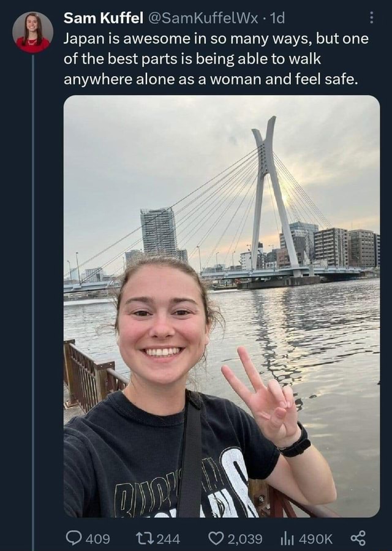
Task: Click the share icon below the photo
Action: pos(358,538)
